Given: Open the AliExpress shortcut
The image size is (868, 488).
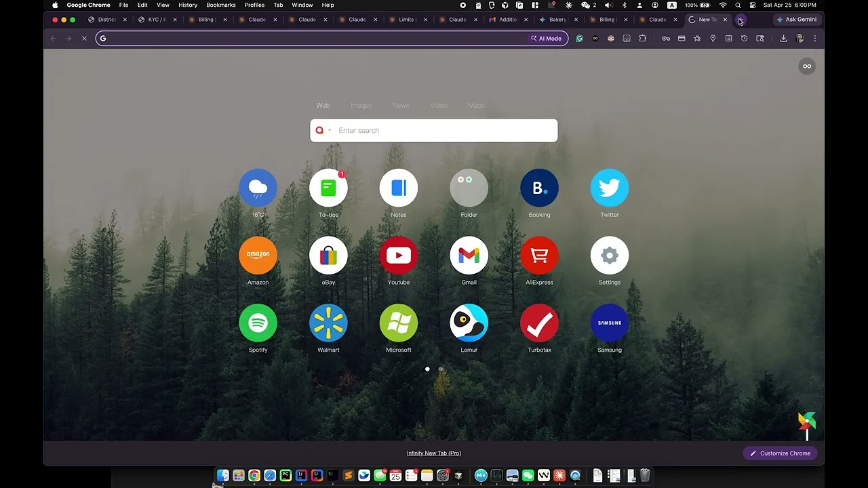Looking at the screenshot, I should coord(539,256).
